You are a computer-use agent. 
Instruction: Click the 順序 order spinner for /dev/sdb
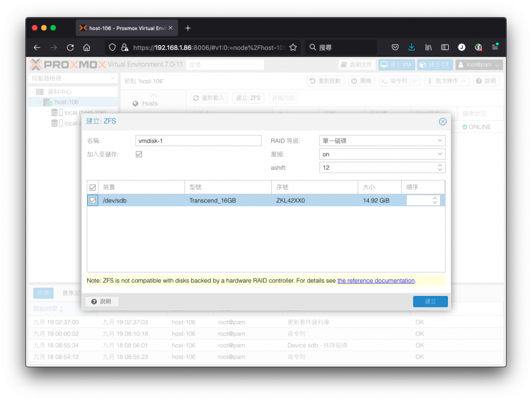[x=435, y=201]
